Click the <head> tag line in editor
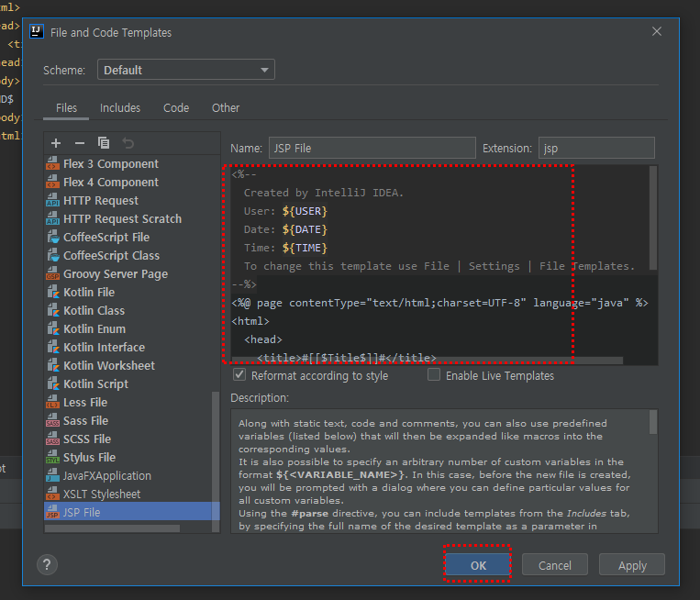This screenshot has height=600, width=700. [263, 339]
